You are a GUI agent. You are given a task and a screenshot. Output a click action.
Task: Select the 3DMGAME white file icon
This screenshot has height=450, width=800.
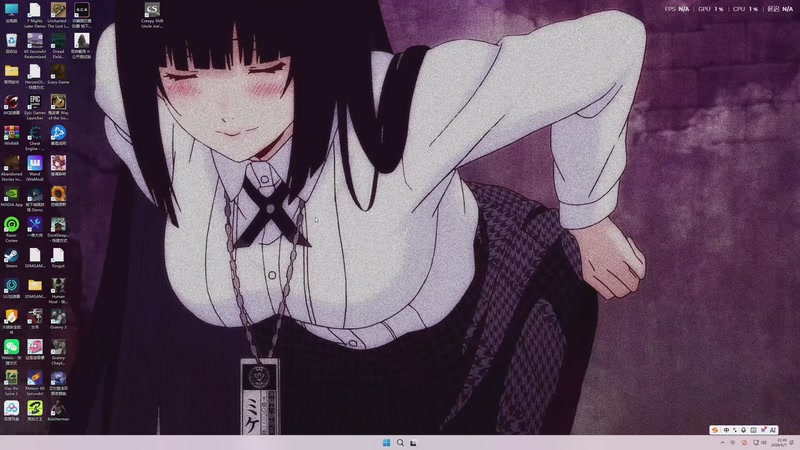[35, 258]
